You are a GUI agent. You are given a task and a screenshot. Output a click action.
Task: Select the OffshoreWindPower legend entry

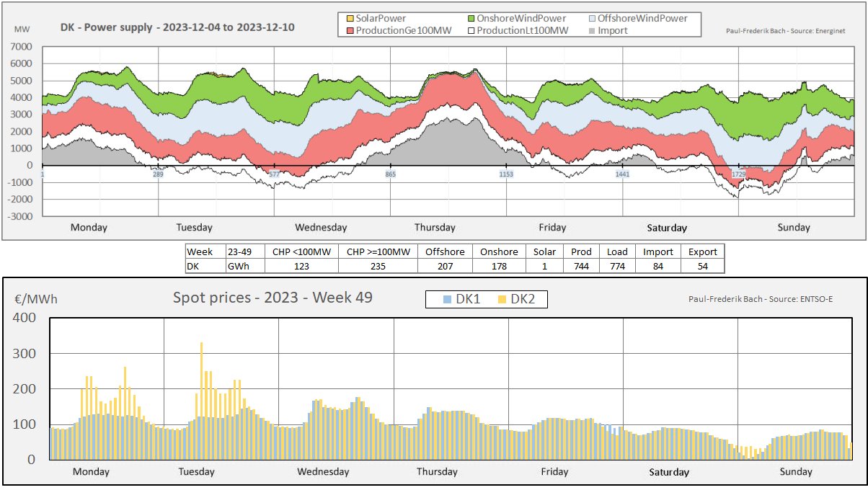click(x=638, y=18)
